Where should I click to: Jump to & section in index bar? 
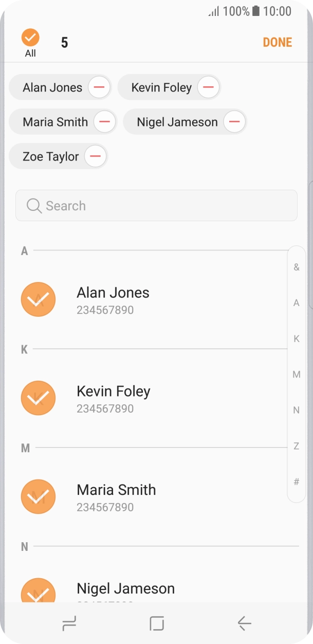click(x=297, y=267)
